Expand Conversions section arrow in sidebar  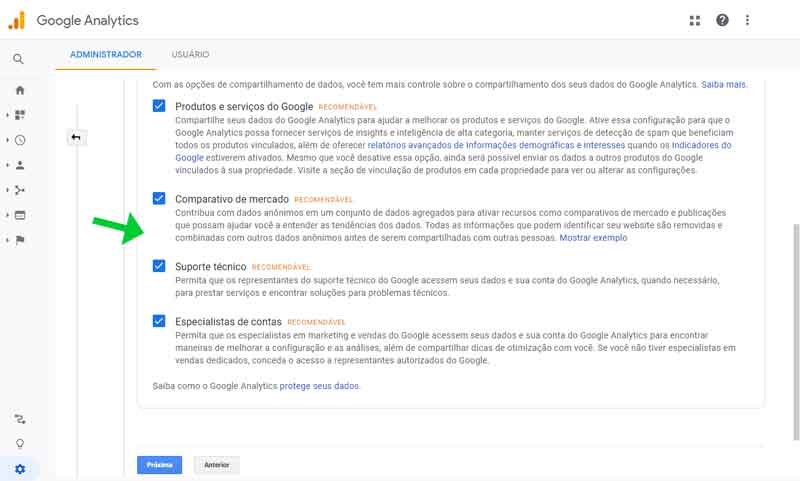(x=7, y=240)
